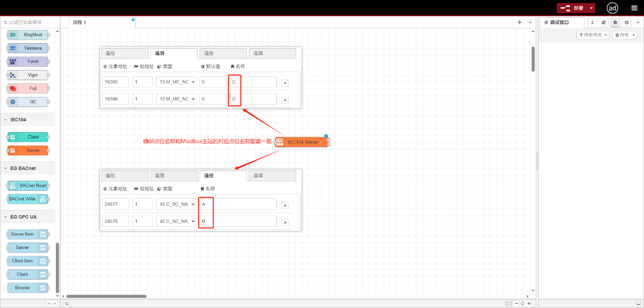The height and width of the screenshot is (308, 644).
Task: Open the deploy options dropdown arrow
Action: click(x=591, y=8)
